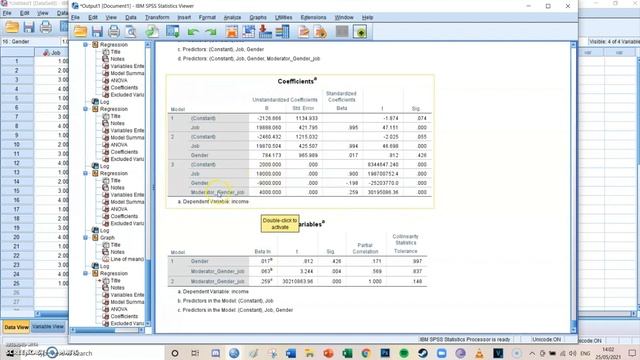Collapse the topmost Regression node in outline
The width and height of the screenshot is (640, 360).
86,44
